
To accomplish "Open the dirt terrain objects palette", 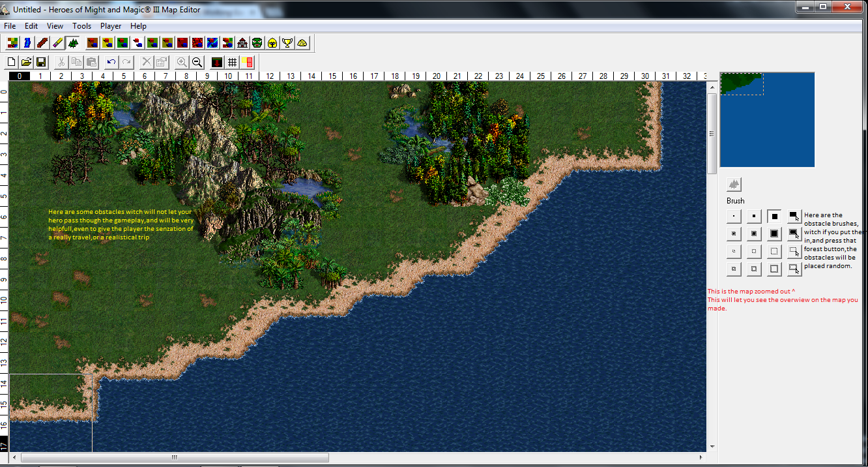I will point(93,43).
